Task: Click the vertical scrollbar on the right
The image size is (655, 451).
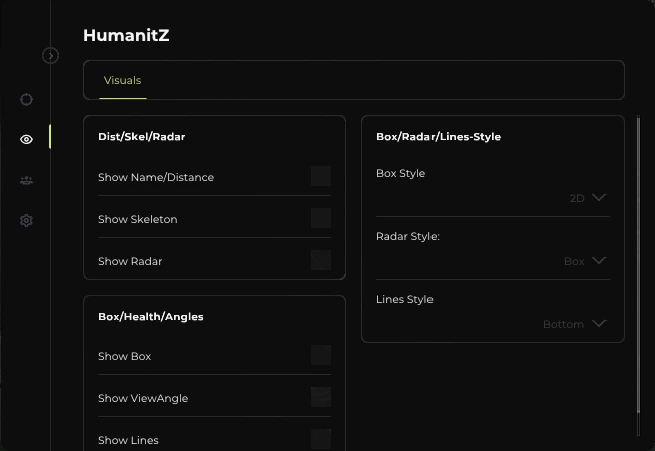Action: [638, 265]
